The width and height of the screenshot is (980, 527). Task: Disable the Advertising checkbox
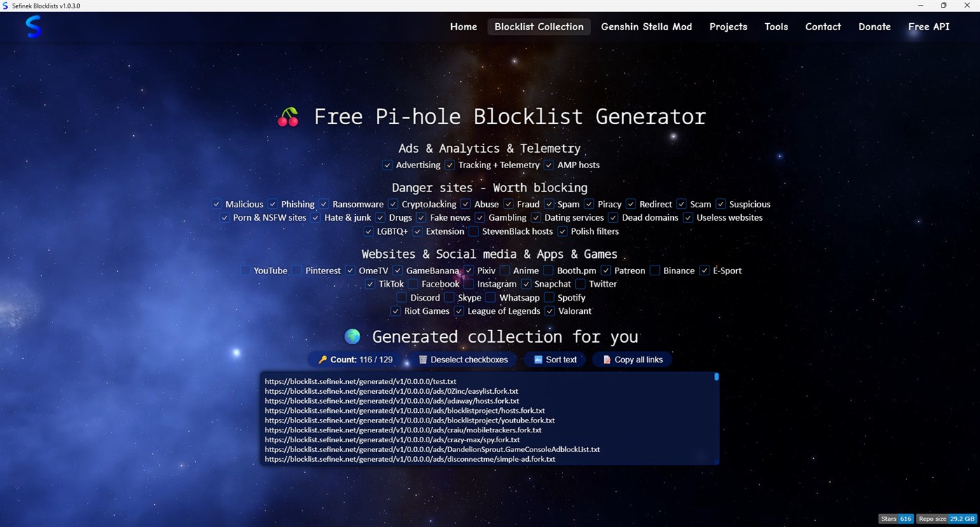(387, 165)
